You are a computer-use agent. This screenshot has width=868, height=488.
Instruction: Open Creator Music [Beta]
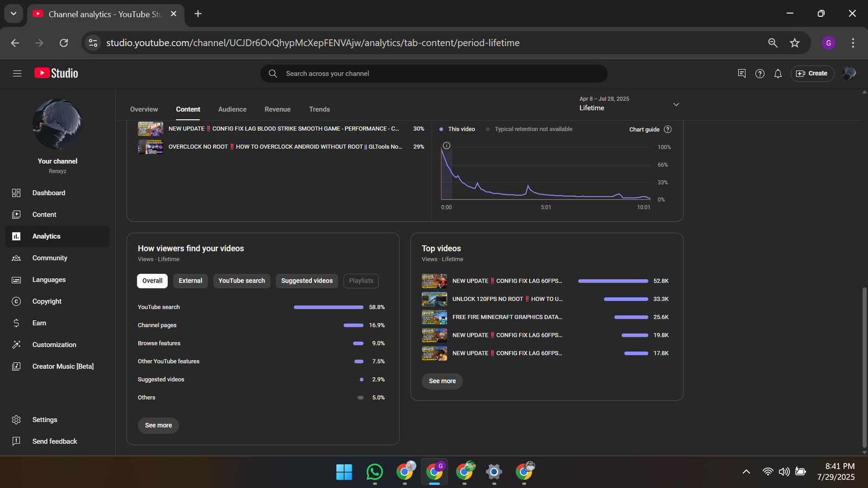(58, 367)
